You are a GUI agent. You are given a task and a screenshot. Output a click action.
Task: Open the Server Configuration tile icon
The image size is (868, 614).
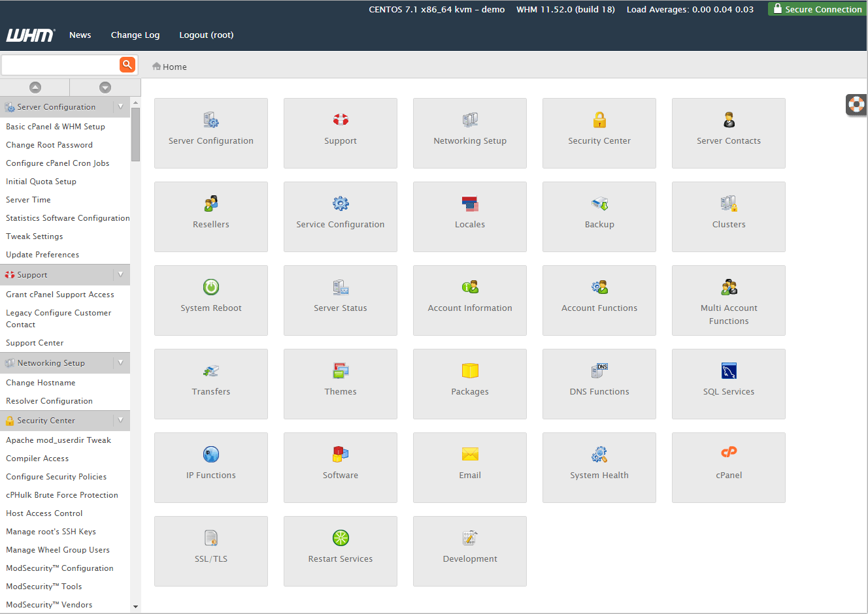tap(211, 120)
